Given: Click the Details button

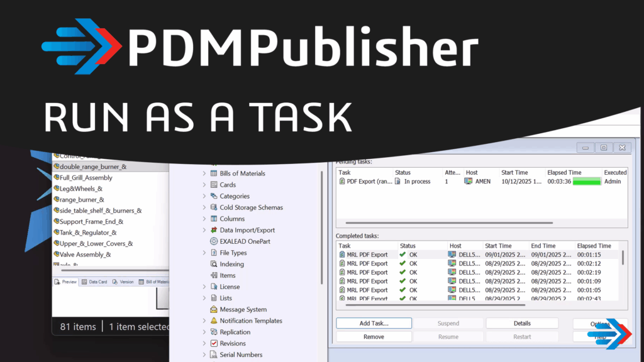Looking at the screenshot, I should point(522,324).
